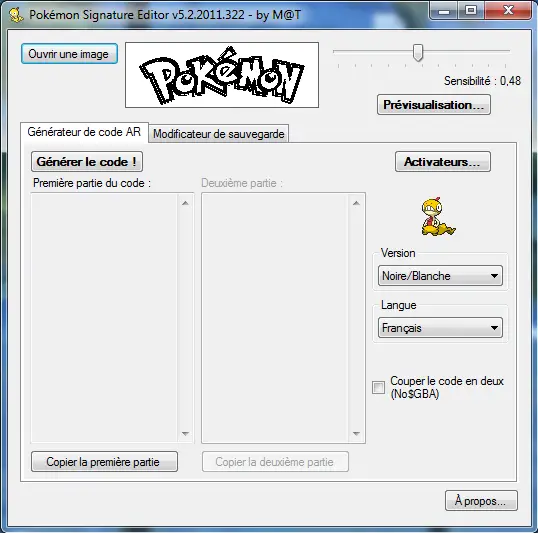Click Générer le code ! button
This screenshot has width=538, height=533.
[87, 162]
